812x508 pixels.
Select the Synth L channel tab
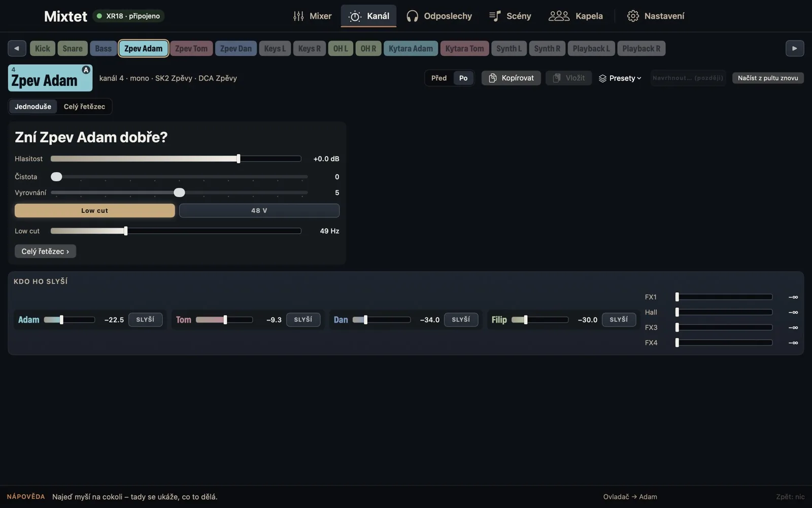509,48
